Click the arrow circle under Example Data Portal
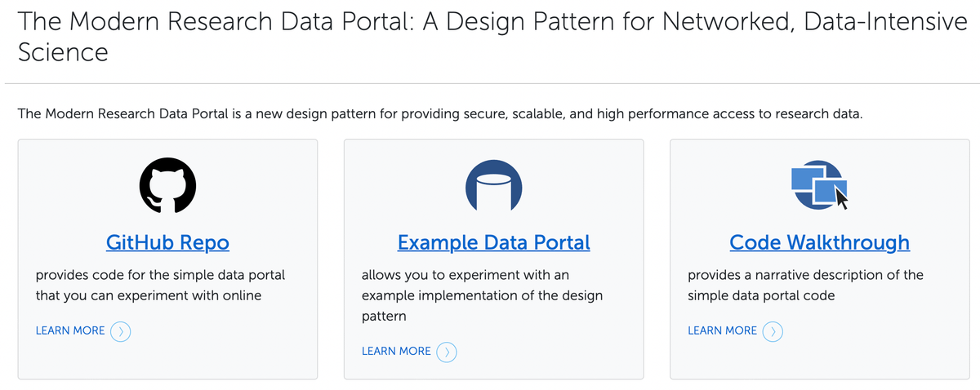 (x=447, y=352)
